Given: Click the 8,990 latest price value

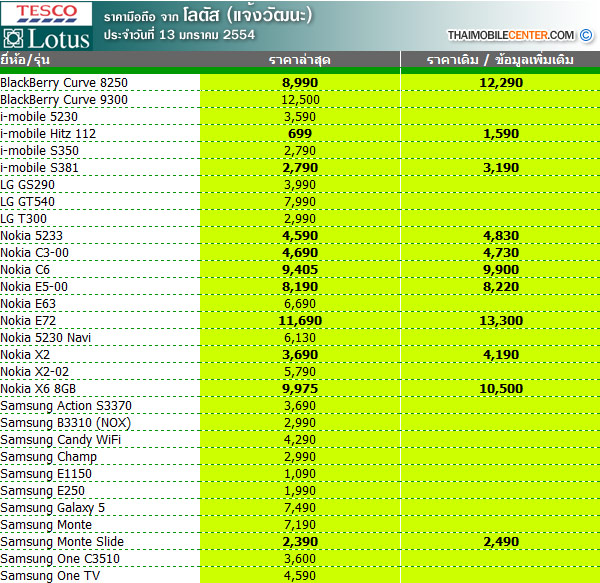Looking at the screenshot, I should click(300, 83).
